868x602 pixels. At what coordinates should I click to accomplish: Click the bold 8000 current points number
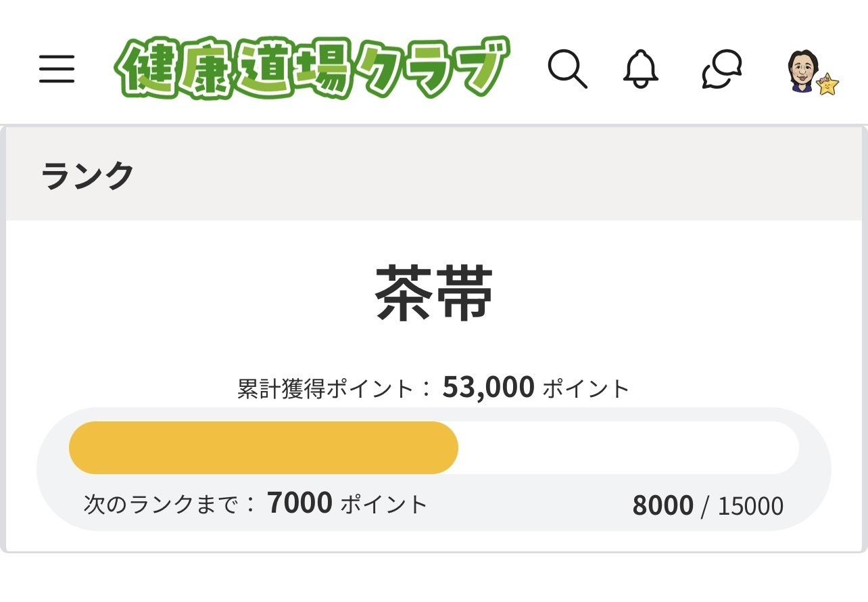point(662,506)
